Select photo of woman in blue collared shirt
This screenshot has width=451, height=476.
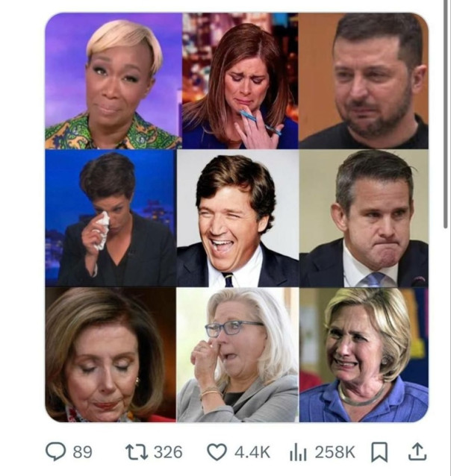pos(364,354)
